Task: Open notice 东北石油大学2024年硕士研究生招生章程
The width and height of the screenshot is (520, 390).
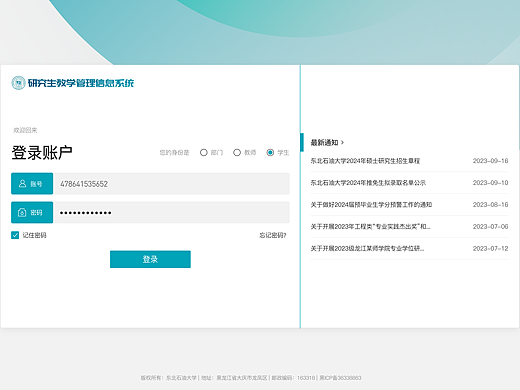Action: pyautogui.click(x=365, y=161)
